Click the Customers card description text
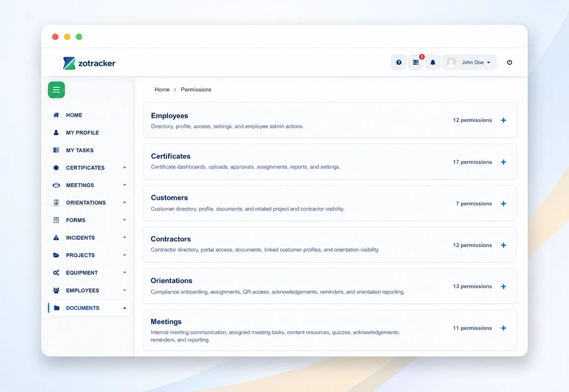This screenshot has width=569, height=392. point(247,209)
